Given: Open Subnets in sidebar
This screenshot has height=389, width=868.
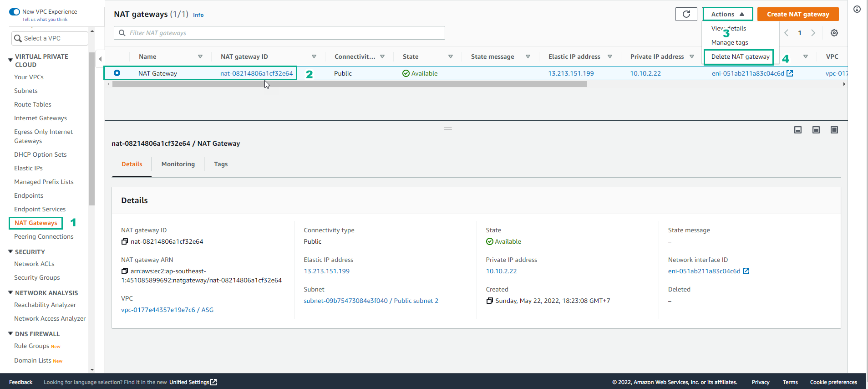Looking at the screenshot, I should click(x=26, y=91).
